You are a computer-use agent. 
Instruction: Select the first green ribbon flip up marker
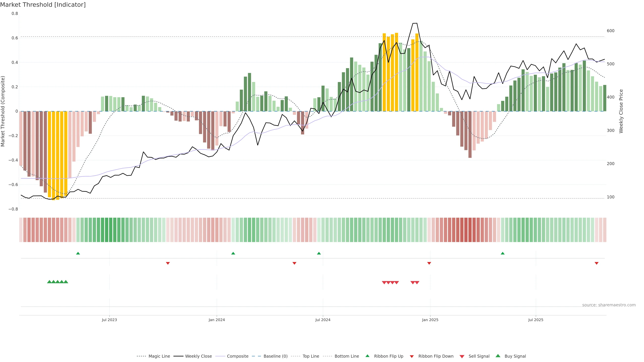[78, 253]
